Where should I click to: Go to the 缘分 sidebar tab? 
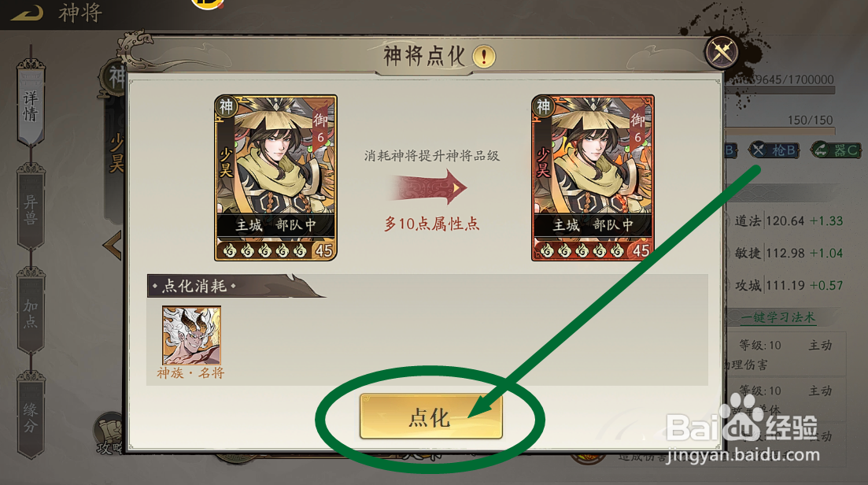[31, 417]
